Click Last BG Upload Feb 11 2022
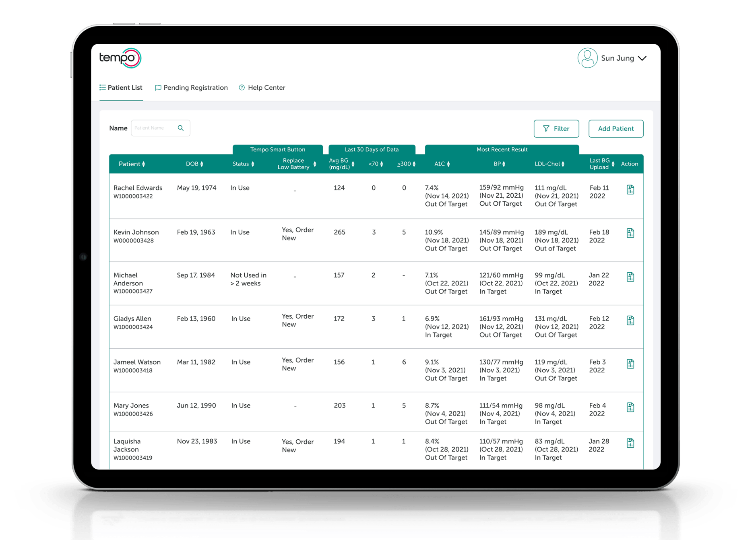 [x=599, y=192]
